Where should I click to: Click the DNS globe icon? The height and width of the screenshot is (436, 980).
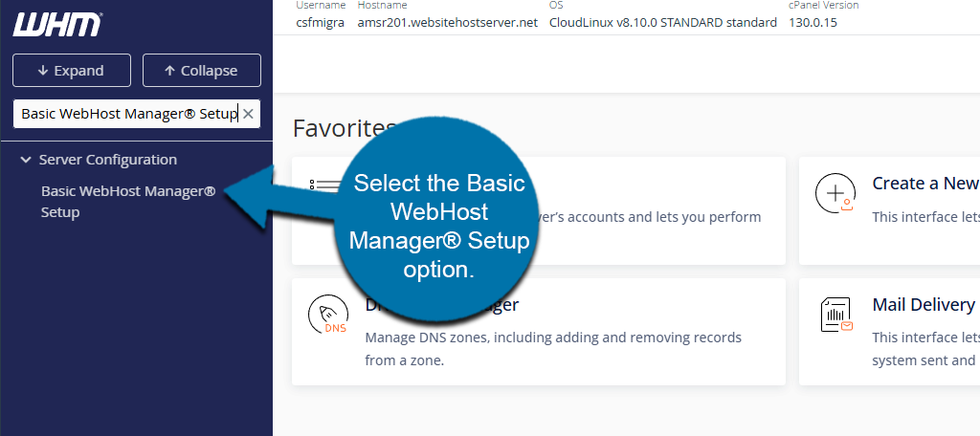(327, 317)
